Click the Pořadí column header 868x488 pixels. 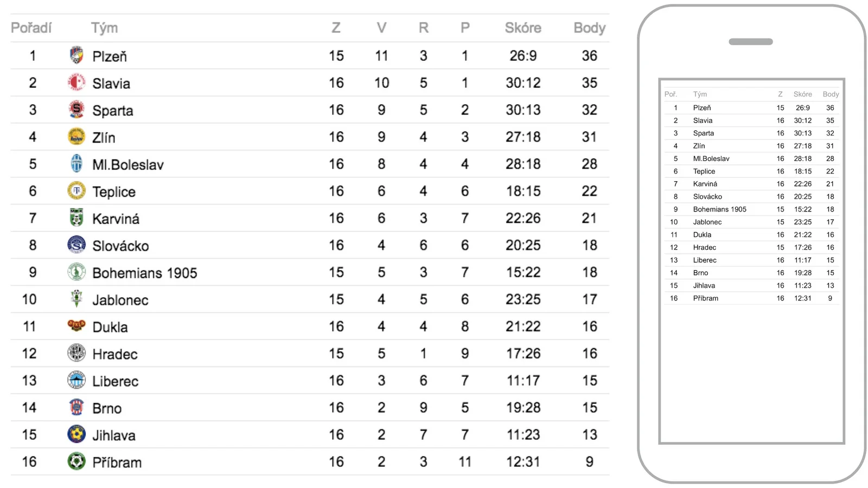click(x=31, y=28)
